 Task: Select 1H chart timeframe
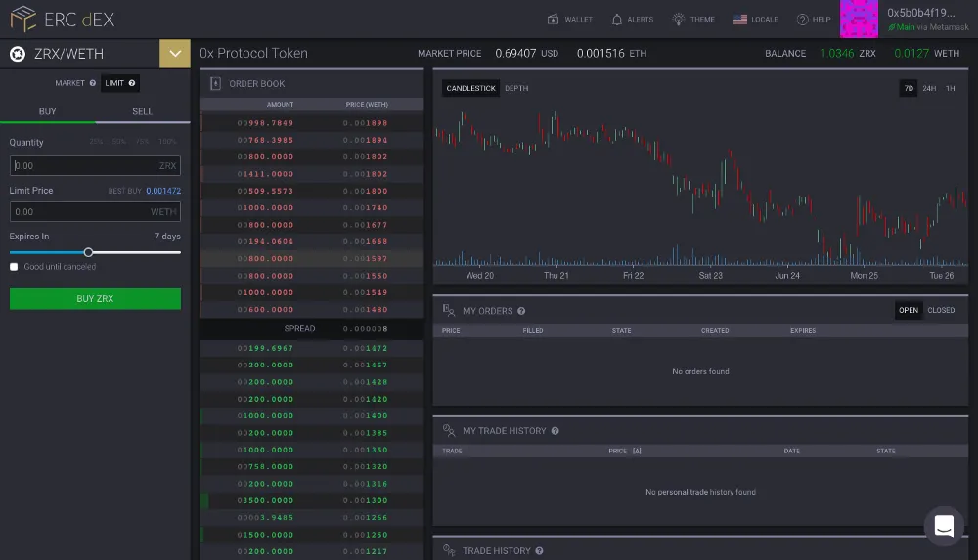950,89
